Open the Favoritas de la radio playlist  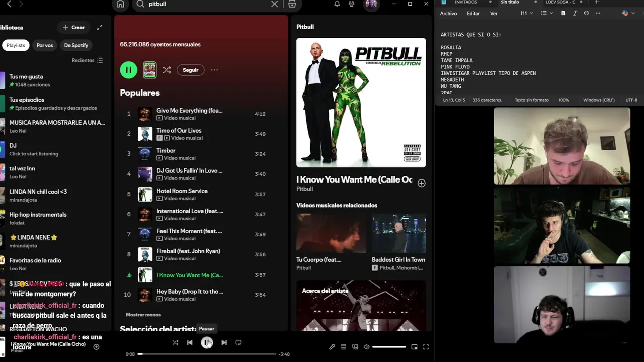click(x=55, y=264)
